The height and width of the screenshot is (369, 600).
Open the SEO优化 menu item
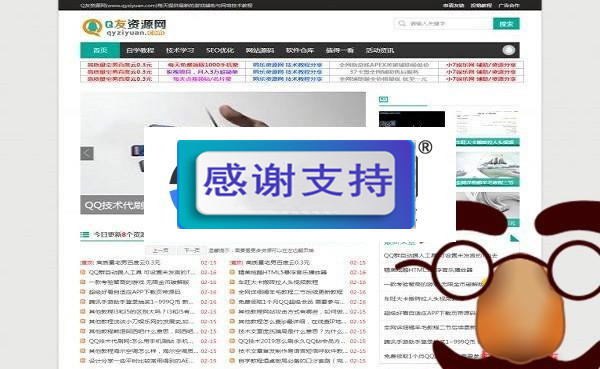coord(220,51)
